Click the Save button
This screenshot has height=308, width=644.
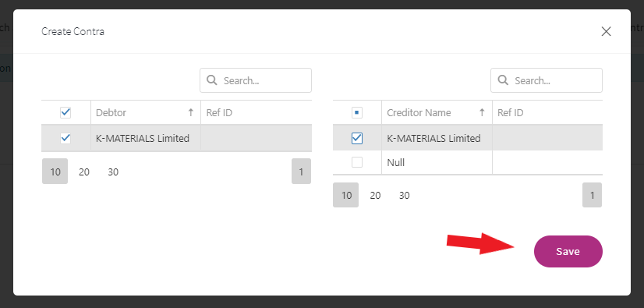568,251
